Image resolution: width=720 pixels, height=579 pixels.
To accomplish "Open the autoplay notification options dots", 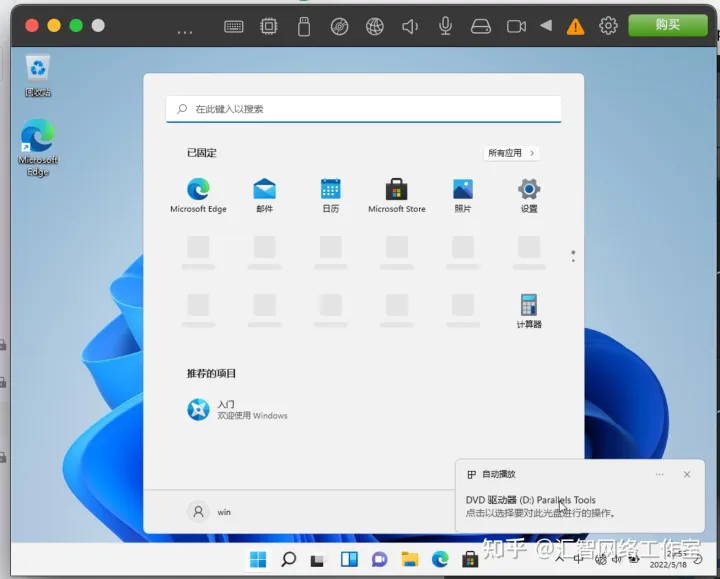I will (659, 474).
